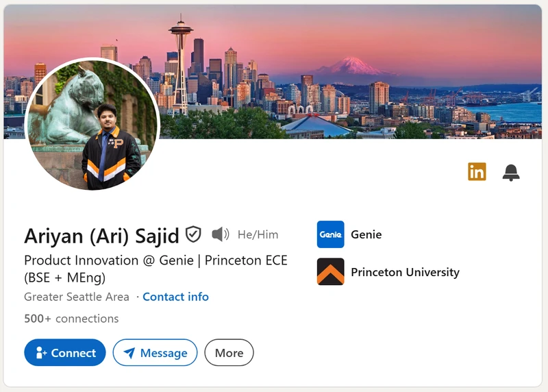
Task: Click the Message button
Action: coord(155,352)
